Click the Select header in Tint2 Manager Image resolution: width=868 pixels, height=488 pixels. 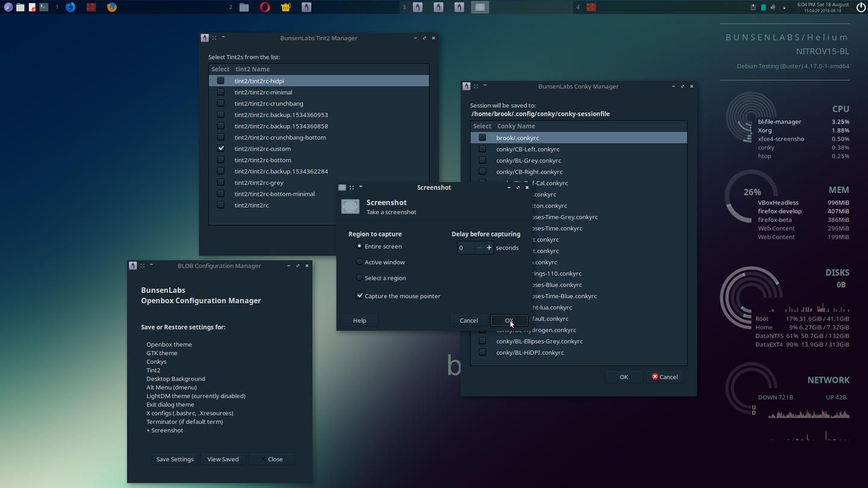coord(220,69)
